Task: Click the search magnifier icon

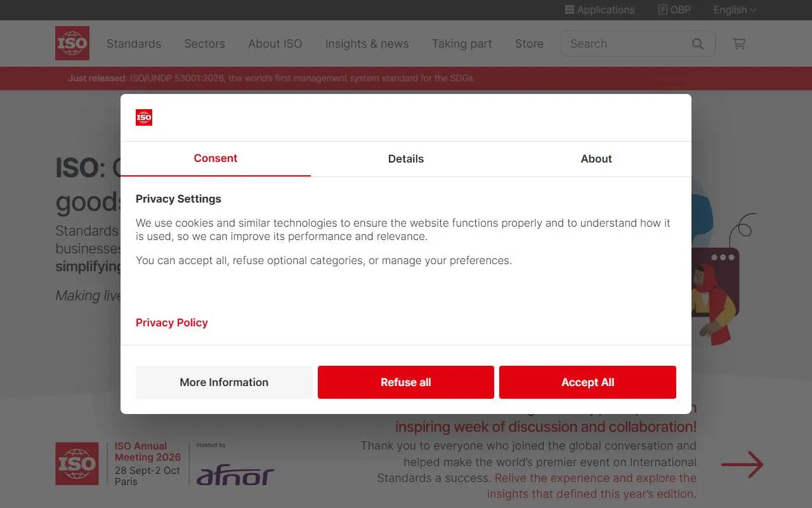Action: coord(698,44)
